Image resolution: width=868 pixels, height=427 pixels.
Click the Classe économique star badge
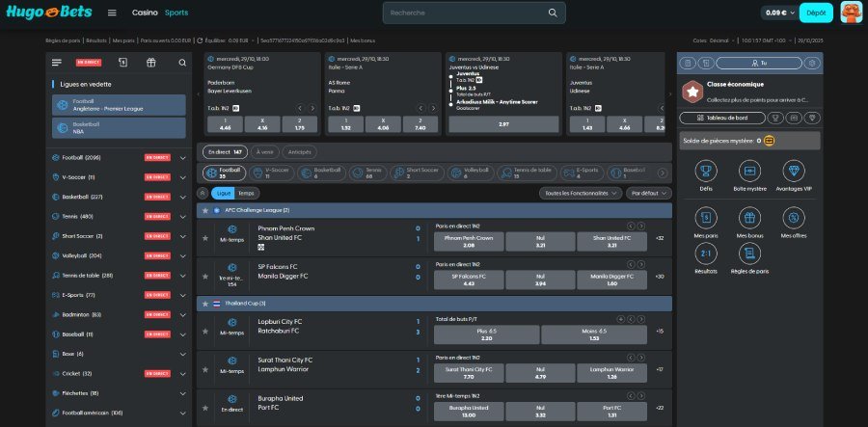[x=692, y=92]
